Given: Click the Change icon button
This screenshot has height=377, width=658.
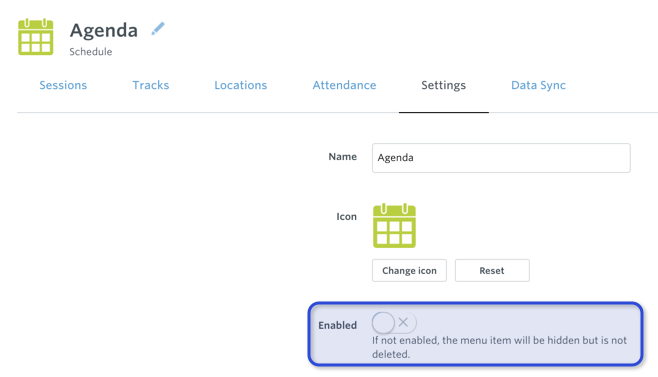Looking at the screenshot, I should click(x=409, y=270).
